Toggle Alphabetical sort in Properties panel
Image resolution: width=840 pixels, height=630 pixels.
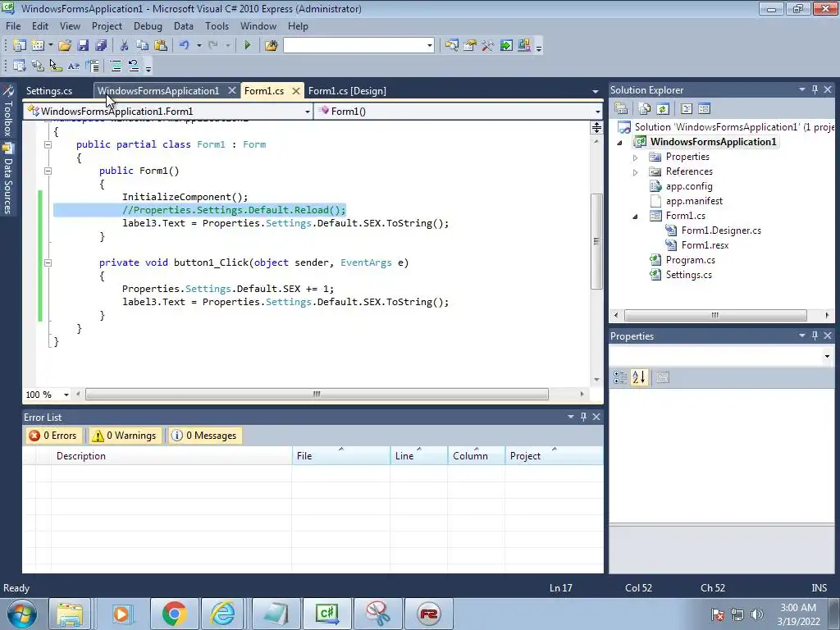638,377
